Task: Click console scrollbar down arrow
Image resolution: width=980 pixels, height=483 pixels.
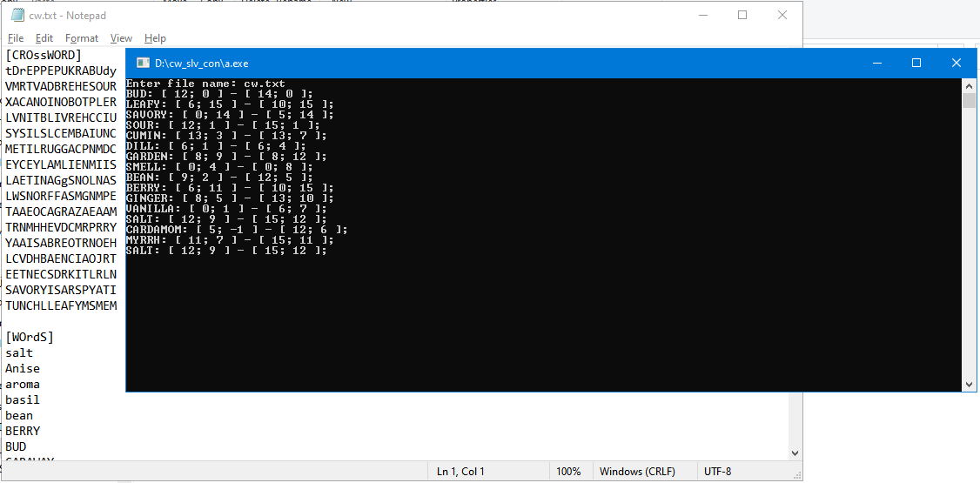Action: pos(969,385)
